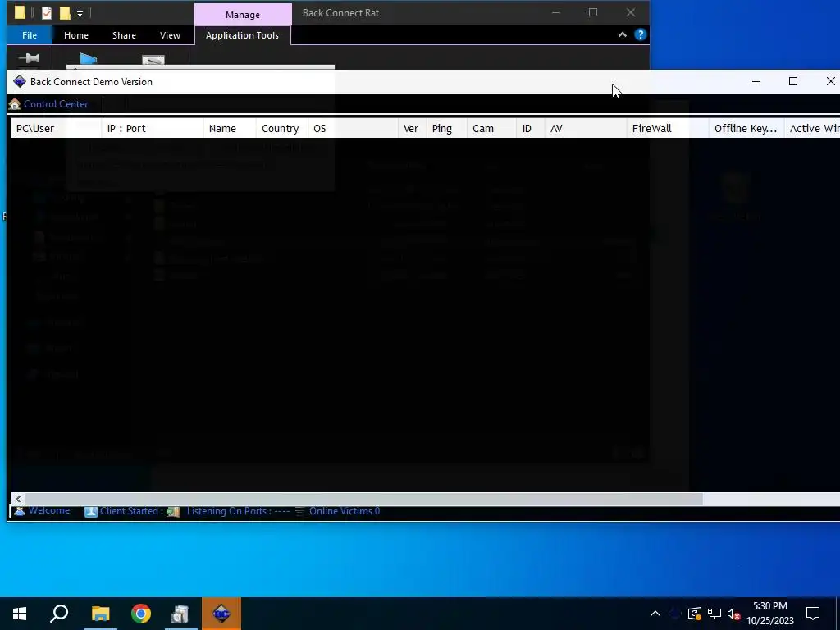Screen dimensions: 840x630
Task: Click the Client Started contact icon
Action: tap(91, 512)
